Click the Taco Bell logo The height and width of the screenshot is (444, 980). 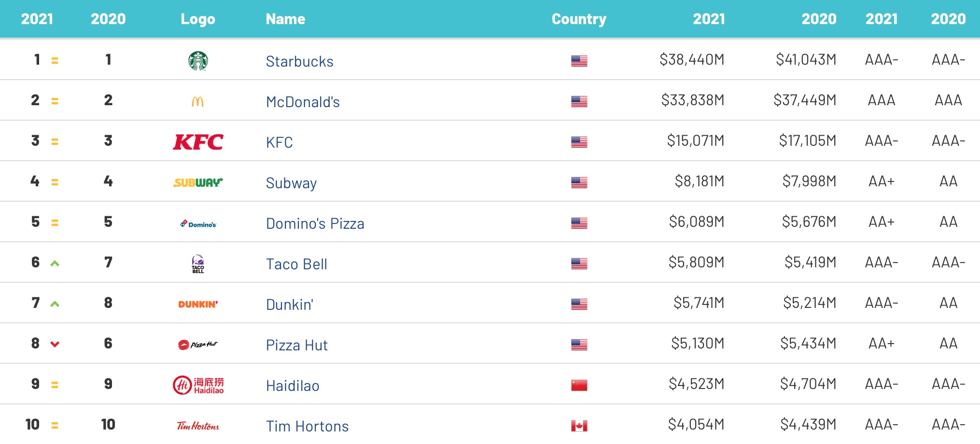click(198, 264)
